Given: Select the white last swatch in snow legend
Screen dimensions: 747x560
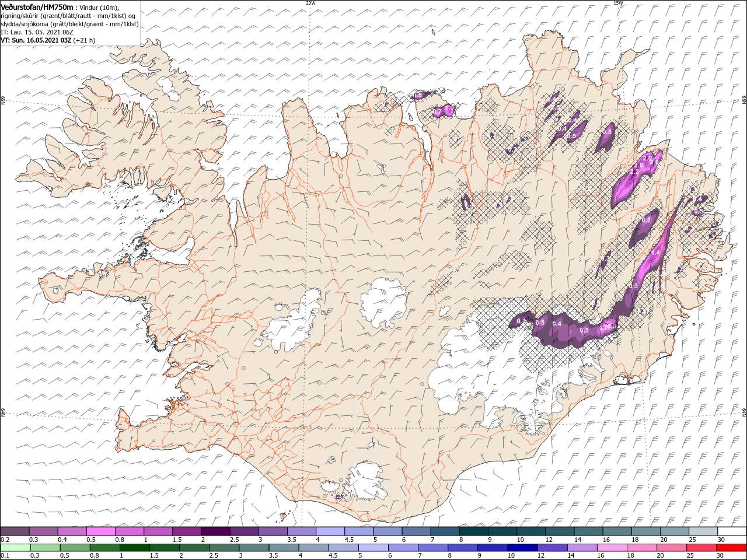Looking at the screenshot, I should coord(732,531).
